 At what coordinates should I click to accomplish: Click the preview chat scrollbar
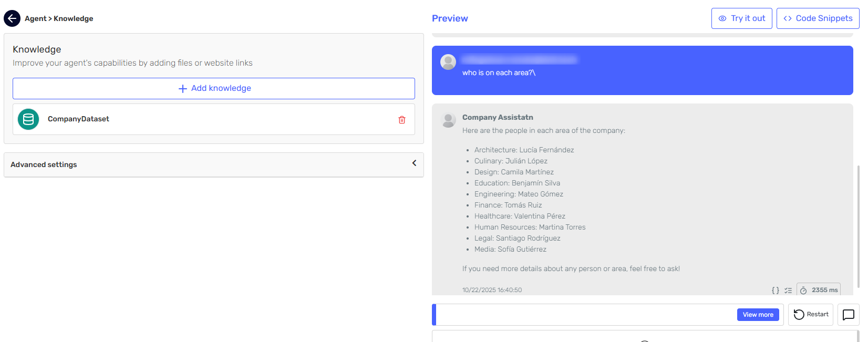click(859, 226)
